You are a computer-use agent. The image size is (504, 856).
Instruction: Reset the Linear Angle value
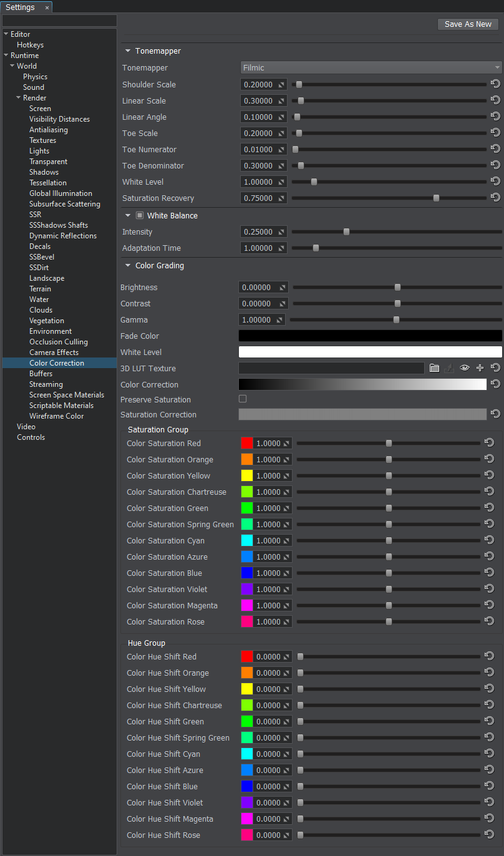coord(495,117)
